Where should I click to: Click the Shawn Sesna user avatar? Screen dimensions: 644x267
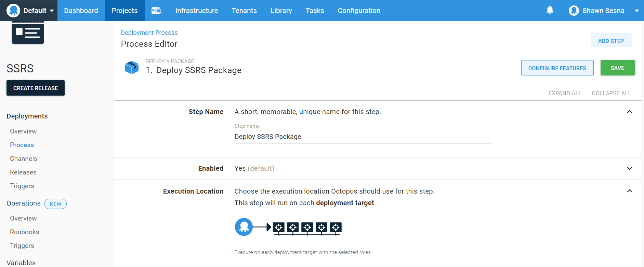(574, 11)
